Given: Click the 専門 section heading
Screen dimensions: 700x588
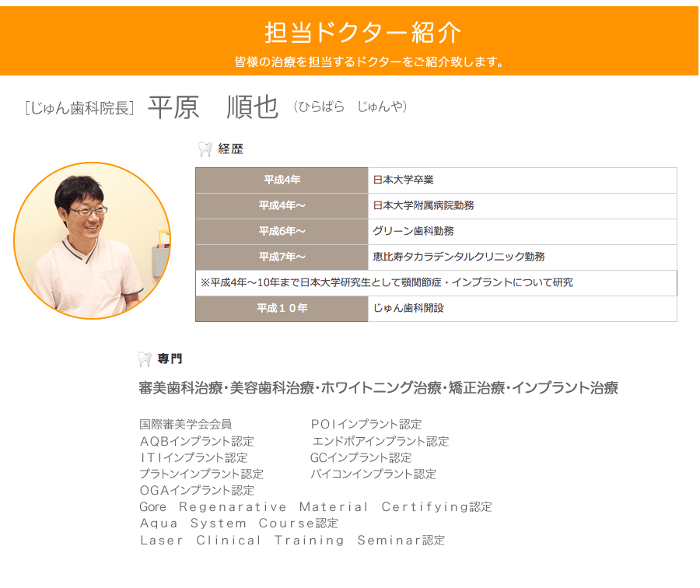Looking at the screenshot, I should click(170, 359).
